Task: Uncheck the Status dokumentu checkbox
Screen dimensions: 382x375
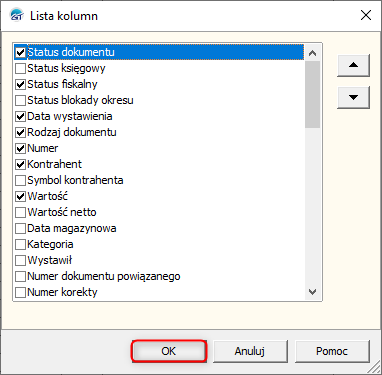Action: click(x=20, y=52)
